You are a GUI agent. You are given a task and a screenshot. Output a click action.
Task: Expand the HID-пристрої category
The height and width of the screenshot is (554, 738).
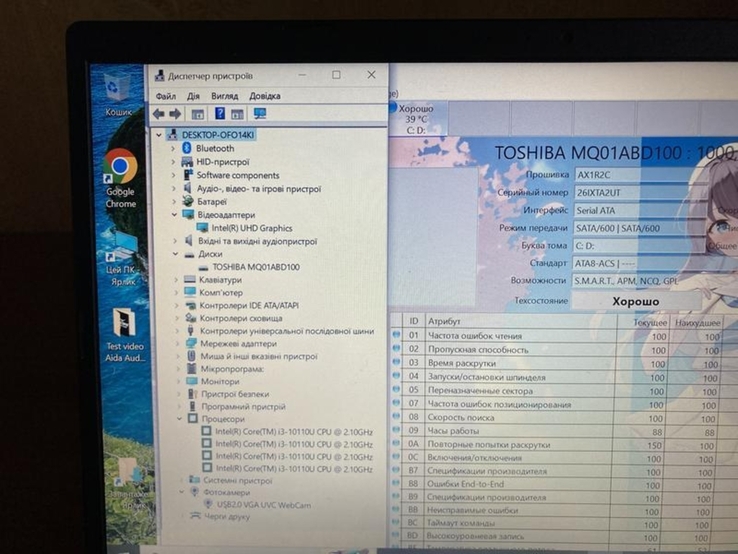pyautogui.click(x=173, y=162)
